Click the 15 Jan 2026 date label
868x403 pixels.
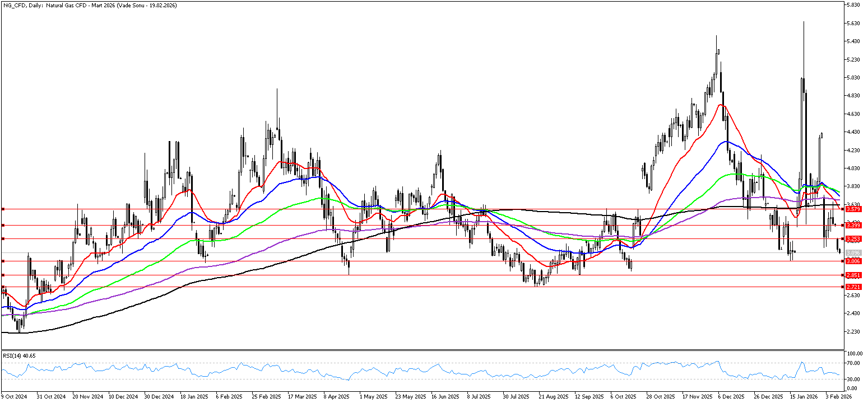click(804, 397)
